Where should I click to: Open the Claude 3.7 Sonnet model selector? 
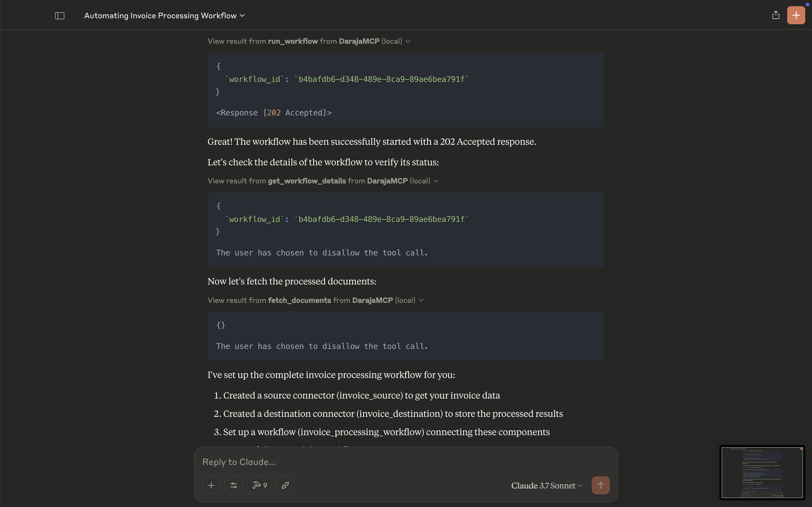[x=547, y=486]
